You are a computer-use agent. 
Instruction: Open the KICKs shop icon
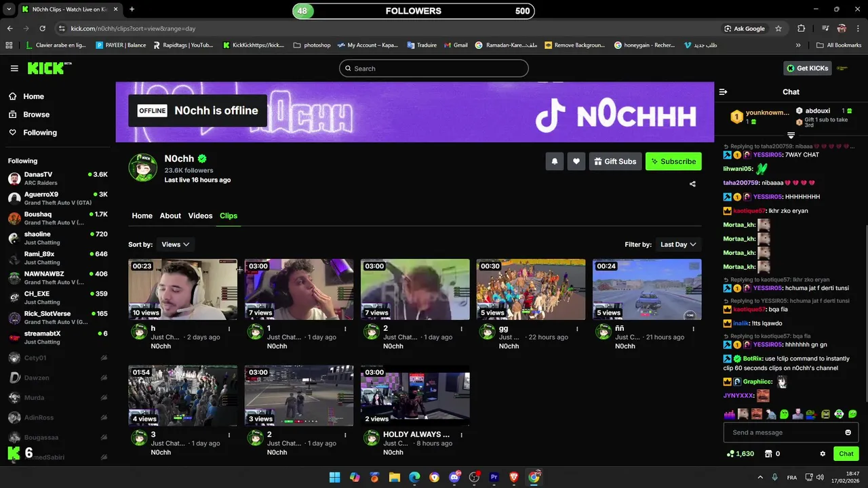point(768,453)
